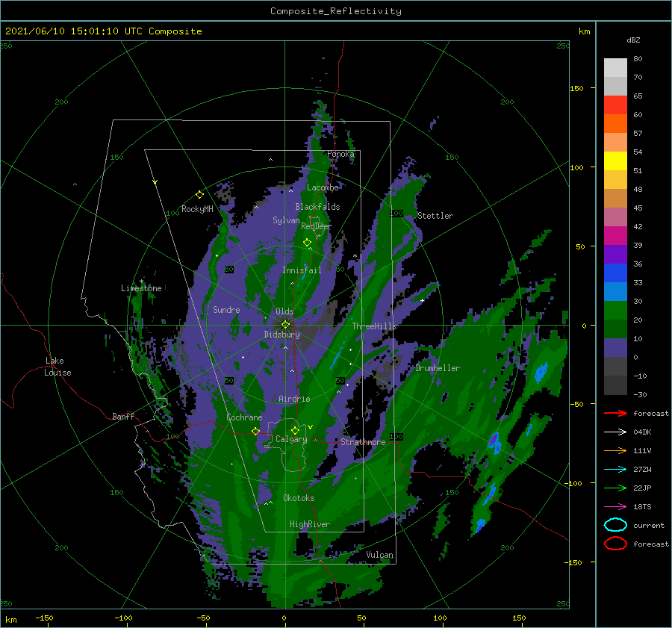672x628 pixels.
Task: Select the yellow 54 dBZ swatch
Action: 615,161
